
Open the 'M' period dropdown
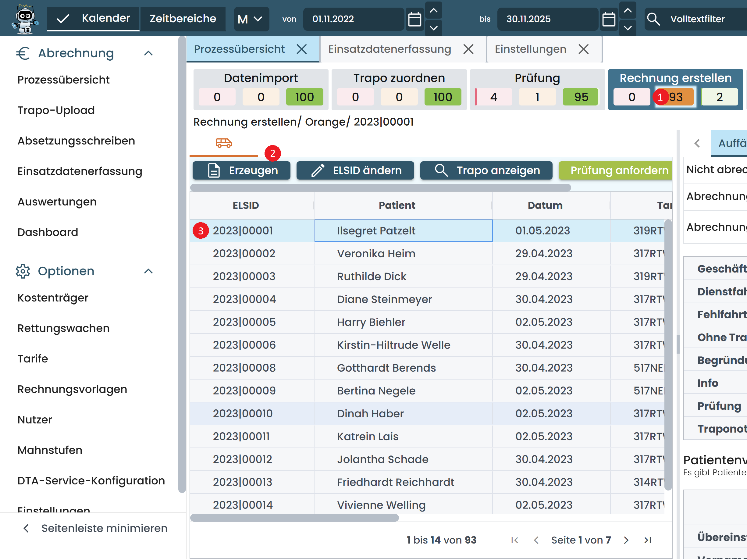point(251,19)
